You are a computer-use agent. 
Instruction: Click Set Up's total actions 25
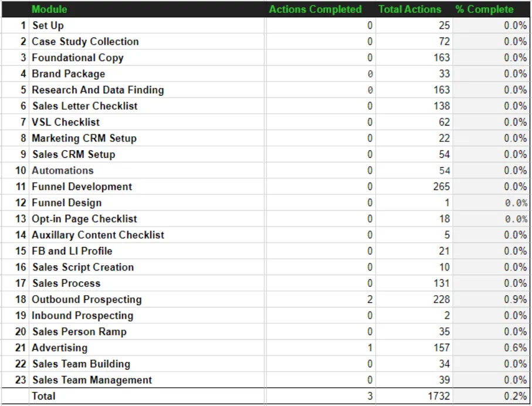[445, 25]
